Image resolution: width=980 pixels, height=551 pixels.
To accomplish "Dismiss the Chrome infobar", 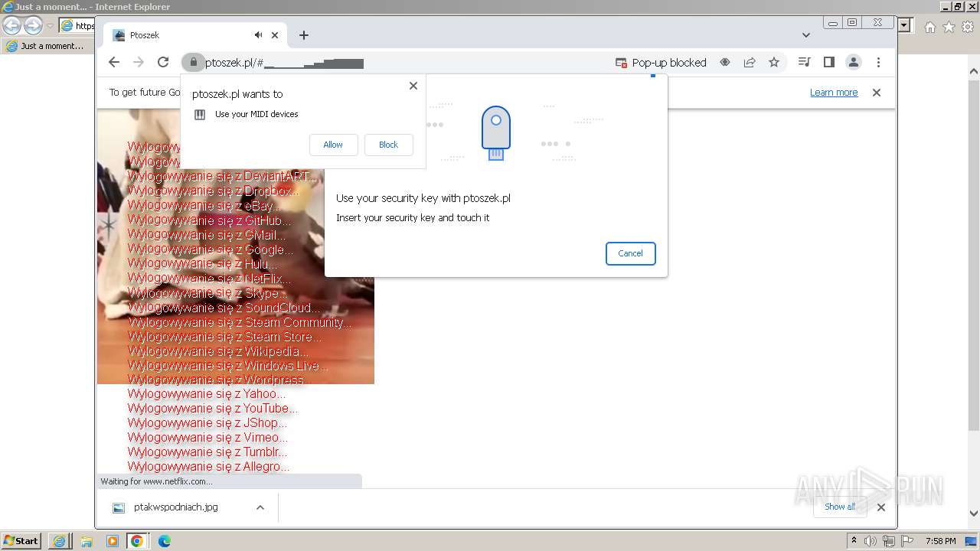I will click(877, 93).
